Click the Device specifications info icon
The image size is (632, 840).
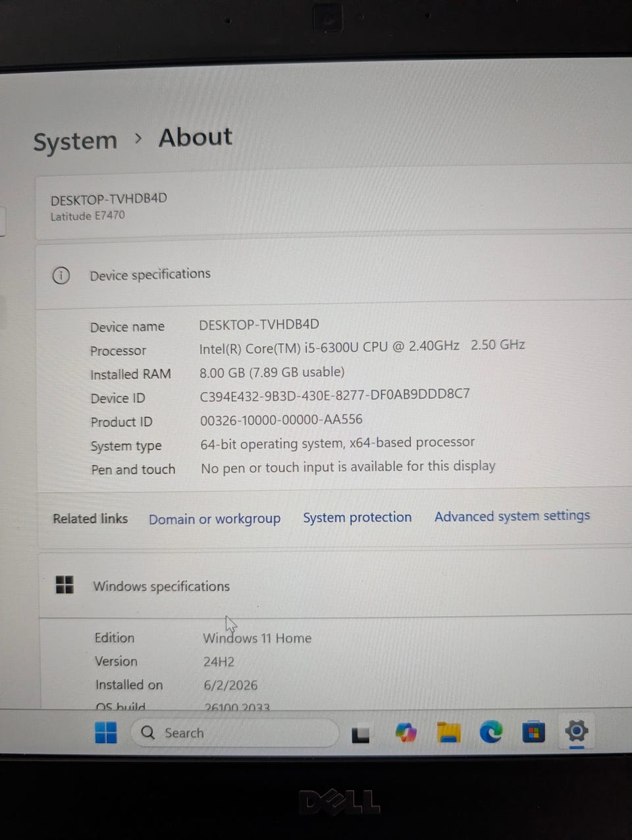tap(61, 275)
